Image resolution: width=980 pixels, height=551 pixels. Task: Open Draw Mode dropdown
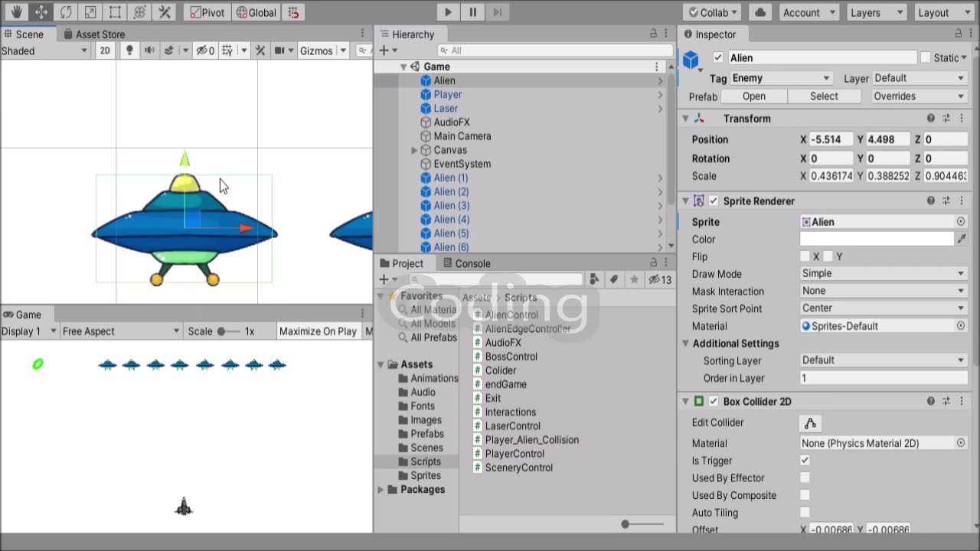point(884,273)
